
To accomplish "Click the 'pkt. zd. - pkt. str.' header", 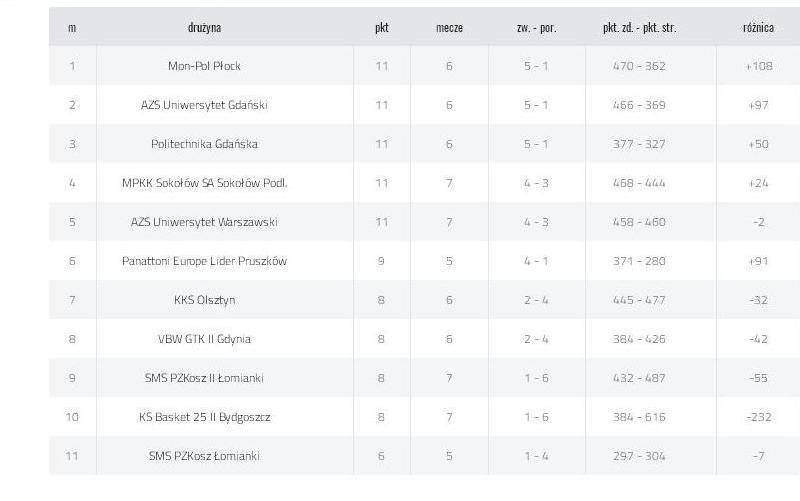I will pos(639,28).
